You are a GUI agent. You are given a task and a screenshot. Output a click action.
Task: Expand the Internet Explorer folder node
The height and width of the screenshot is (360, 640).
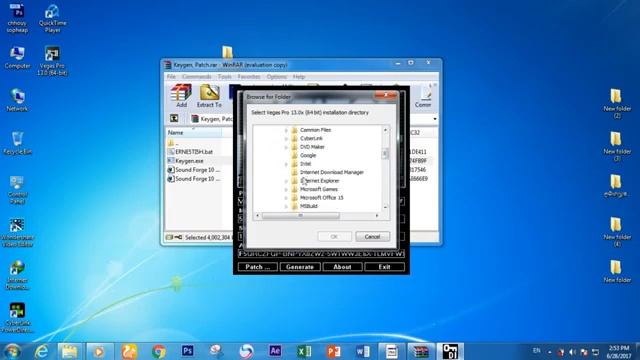(x=286, y=181)
